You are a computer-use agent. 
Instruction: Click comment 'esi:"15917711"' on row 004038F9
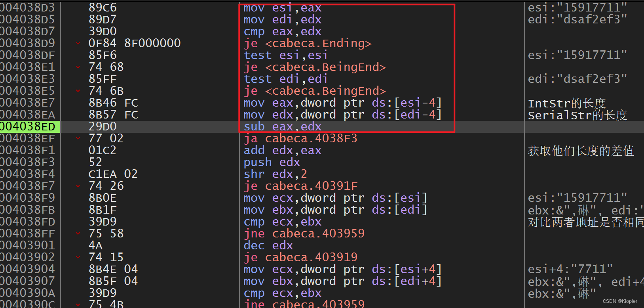578,198
